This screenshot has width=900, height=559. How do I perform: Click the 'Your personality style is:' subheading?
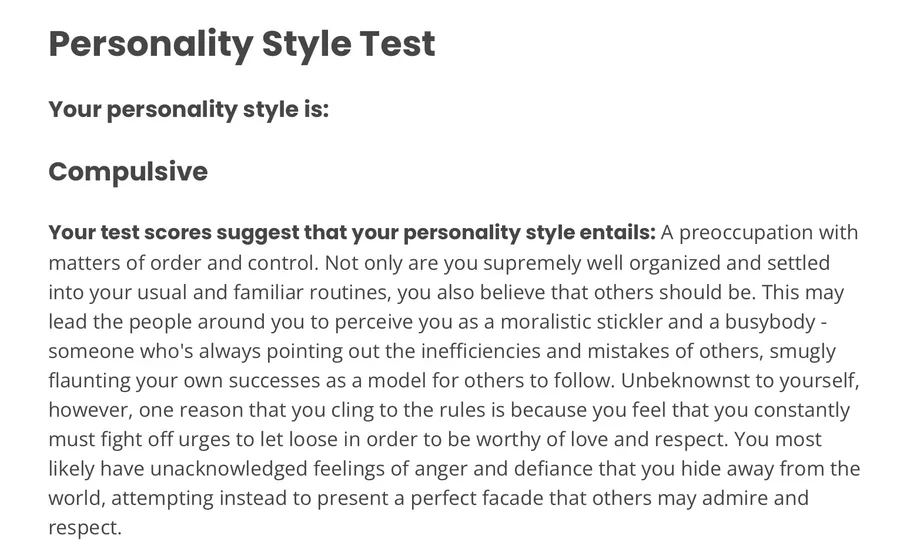(188, 109)
